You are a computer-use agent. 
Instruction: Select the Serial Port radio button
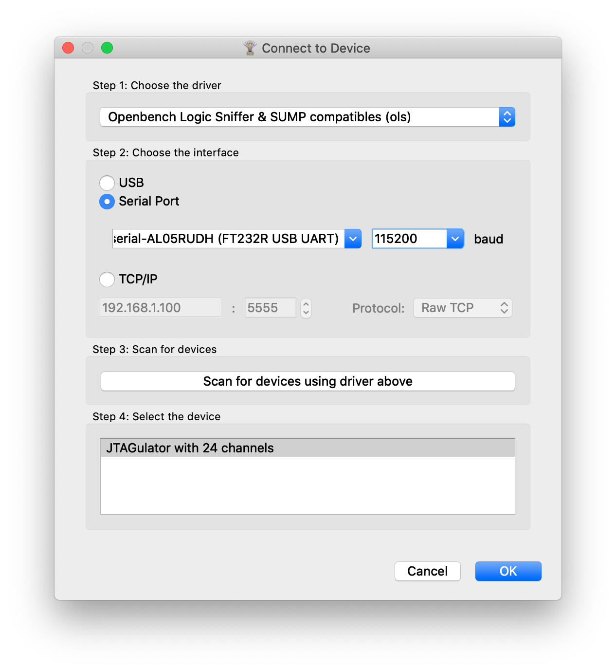tap(107, 201)
